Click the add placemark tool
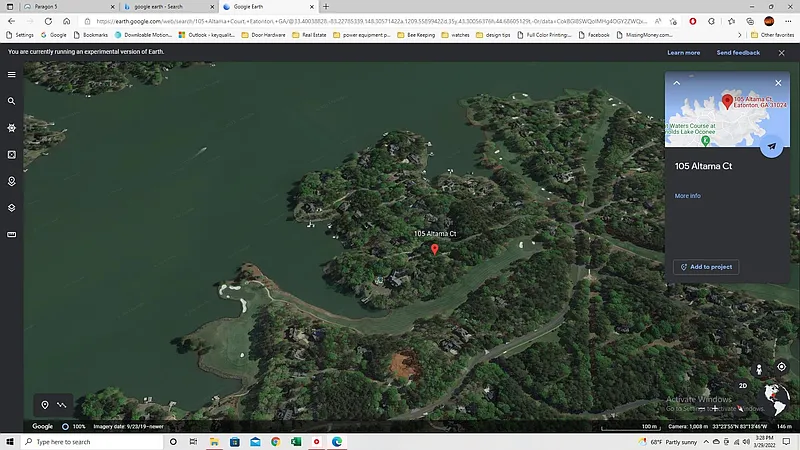This screenshot has height=450, width=800. 45,405
